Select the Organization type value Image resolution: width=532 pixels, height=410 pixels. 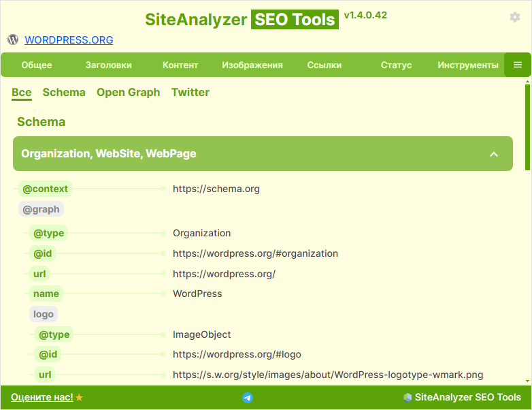click(x=201, y=233)
